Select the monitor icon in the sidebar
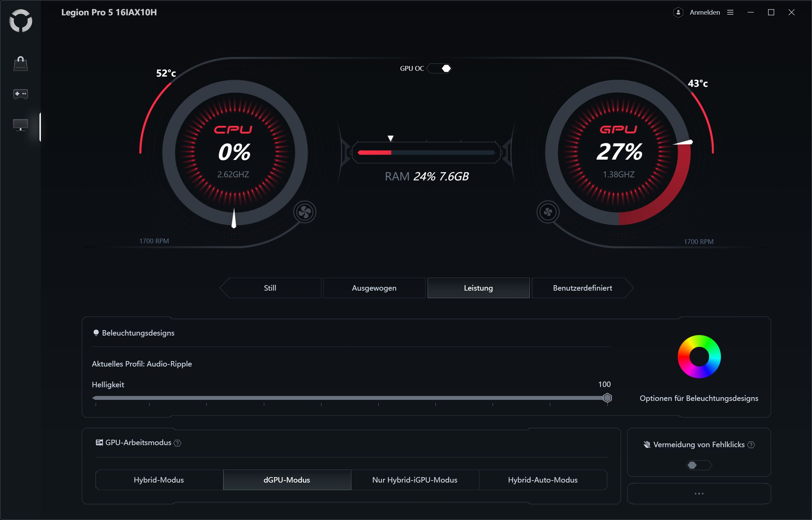Image resolution: width=812 pixels, height=520 pixels. click(x=20, y=125)
